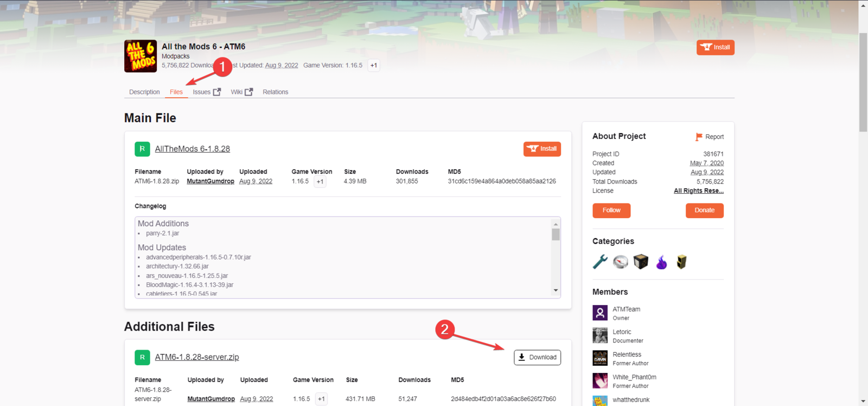Select the wrench tools category icon
The height and width of the screenshot is (406, 868).
coord(600,262)
